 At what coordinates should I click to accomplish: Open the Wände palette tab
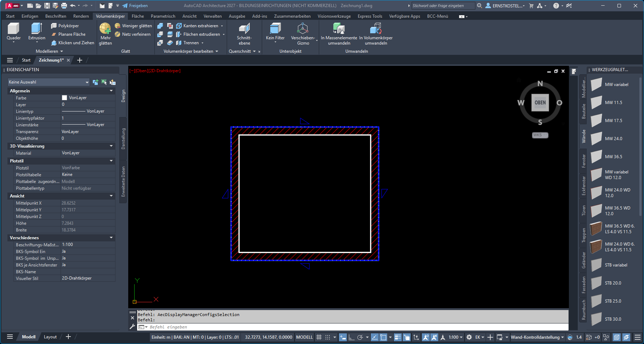coord(583,136)
